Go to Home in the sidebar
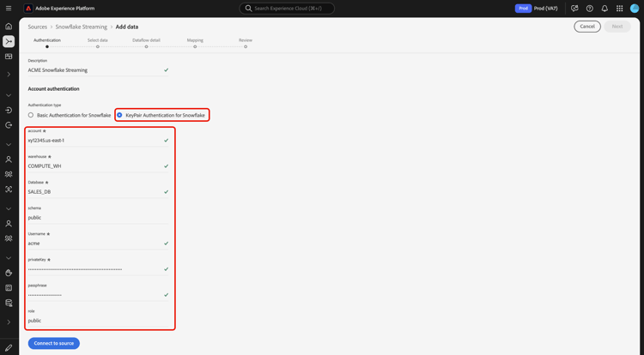 point(9,27)
